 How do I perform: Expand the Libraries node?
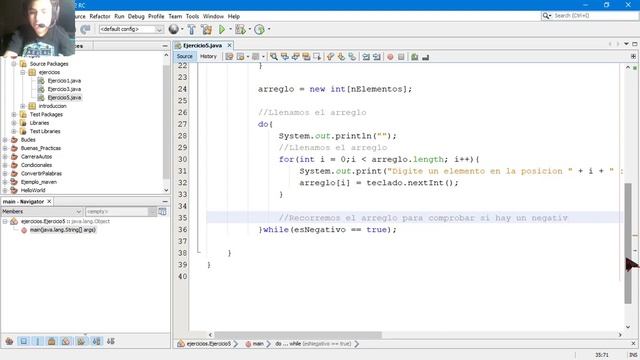click(x=14, y=123)
